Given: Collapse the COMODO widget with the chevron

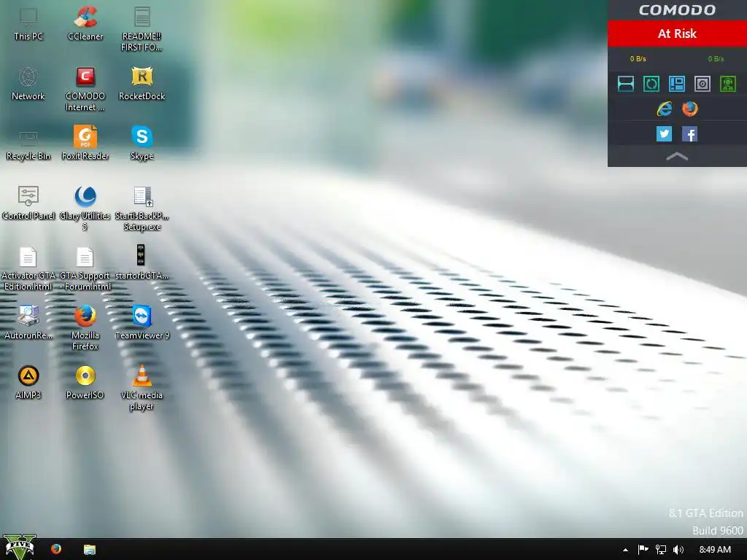Looking at the screenshot, I should pyautogui.click(x=677, y=156).
